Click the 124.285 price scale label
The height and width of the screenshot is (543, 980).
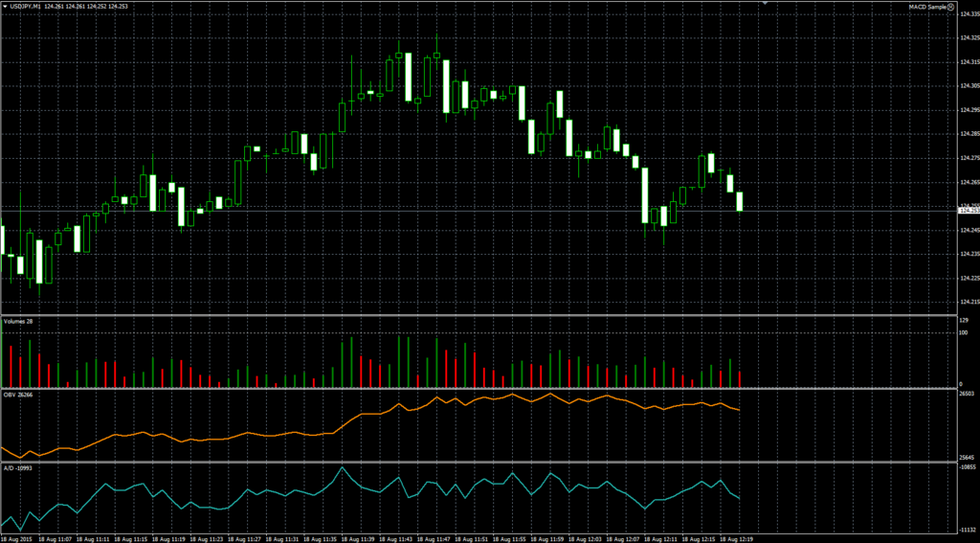point(969,134)
